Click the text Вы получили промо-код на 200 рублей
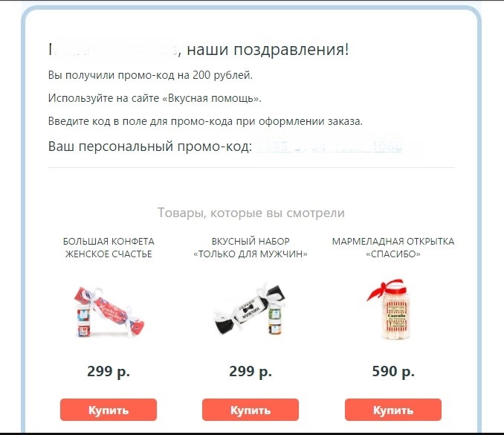 [x=150, y=75]
